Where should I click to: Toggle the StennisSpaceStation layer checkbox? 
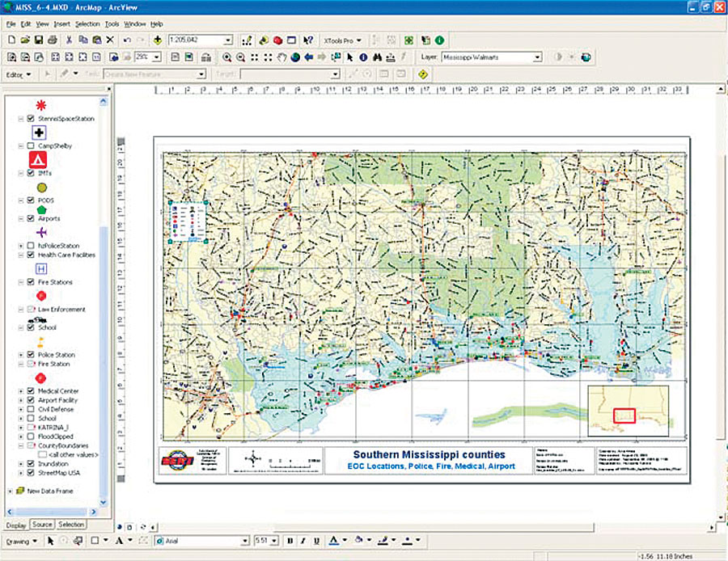click(x=31, y=119)
